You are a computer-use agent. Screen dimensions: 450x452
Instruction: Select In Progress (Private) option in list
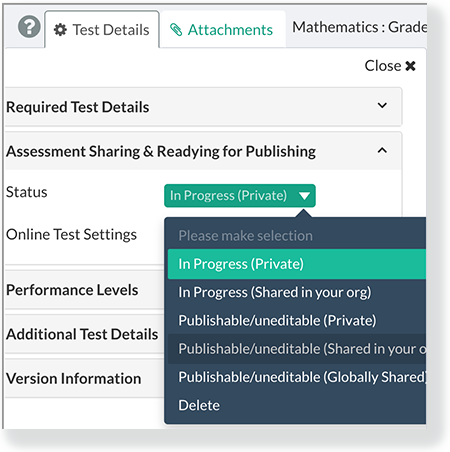(297, 264)
